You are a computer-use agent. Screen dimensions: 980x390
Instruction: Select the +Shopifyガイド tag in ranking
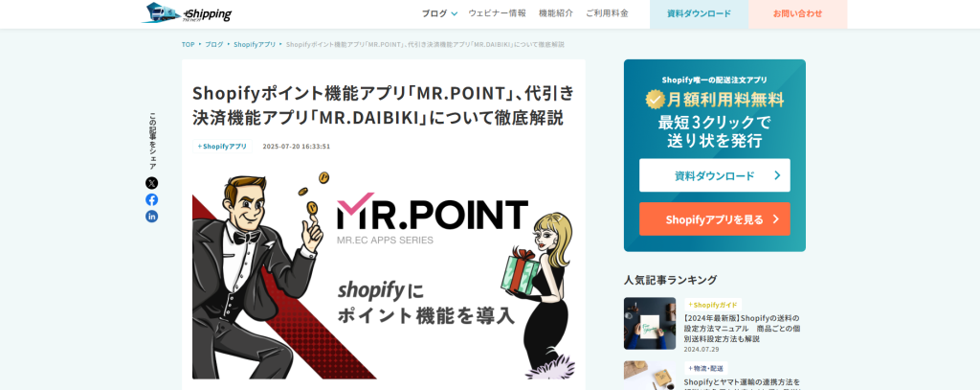(x=712, y=305)
